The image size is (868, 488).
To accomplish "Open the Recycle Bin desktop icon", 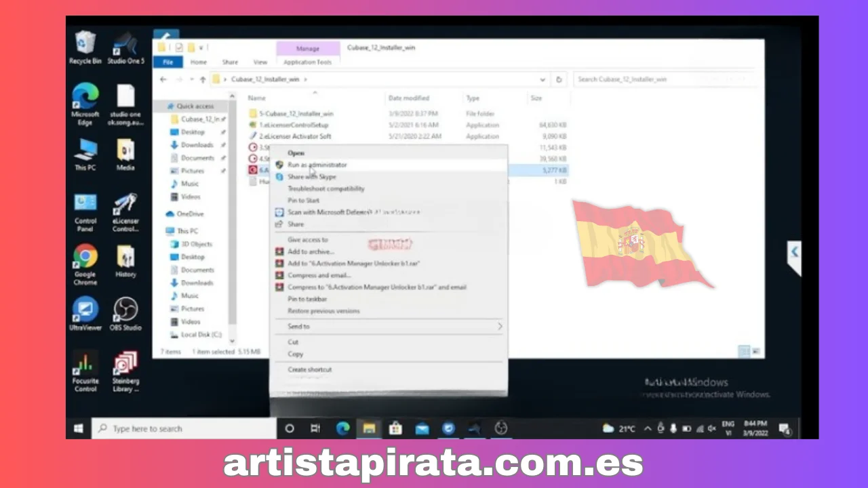I will coord(85,47).
